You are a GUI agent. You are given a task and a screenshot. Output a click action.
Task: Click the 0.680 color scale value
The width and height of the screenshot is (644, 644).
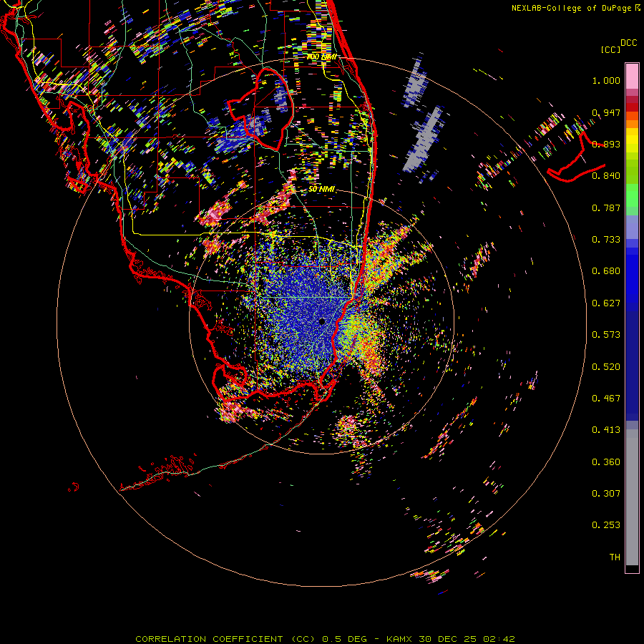(606, 271)
